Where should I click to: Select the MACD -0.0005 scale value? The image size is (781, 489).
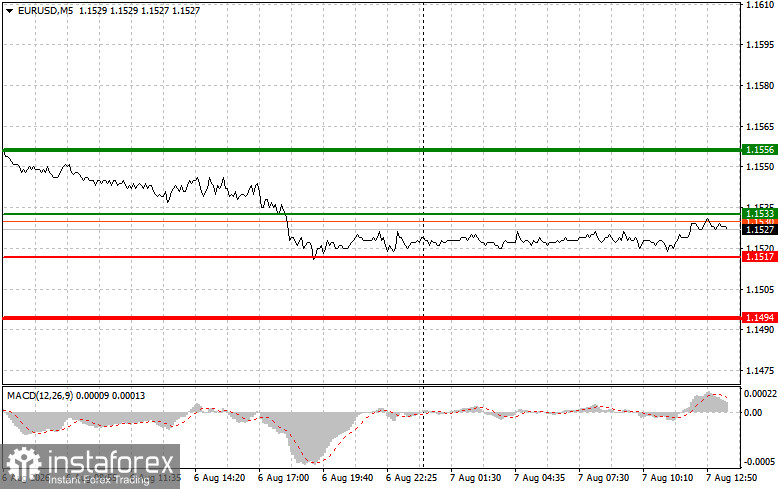(x=760, y=462)
